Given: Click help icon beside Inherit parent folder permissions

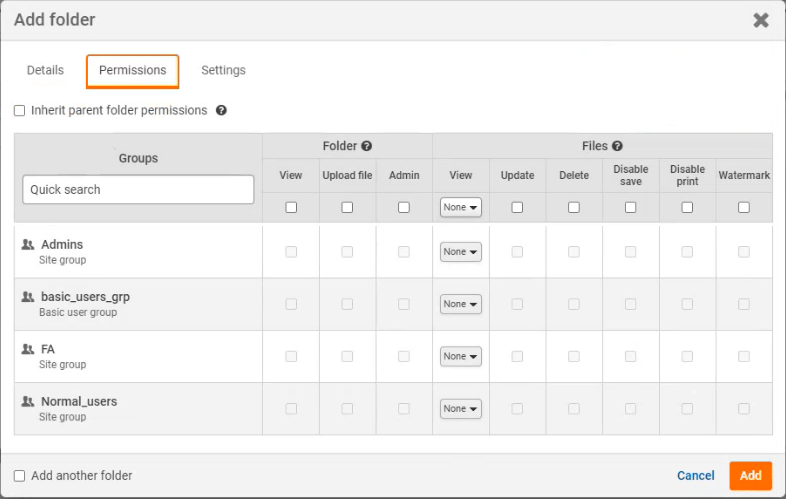Looking at the screenshot, I should [x=221, y=111].
